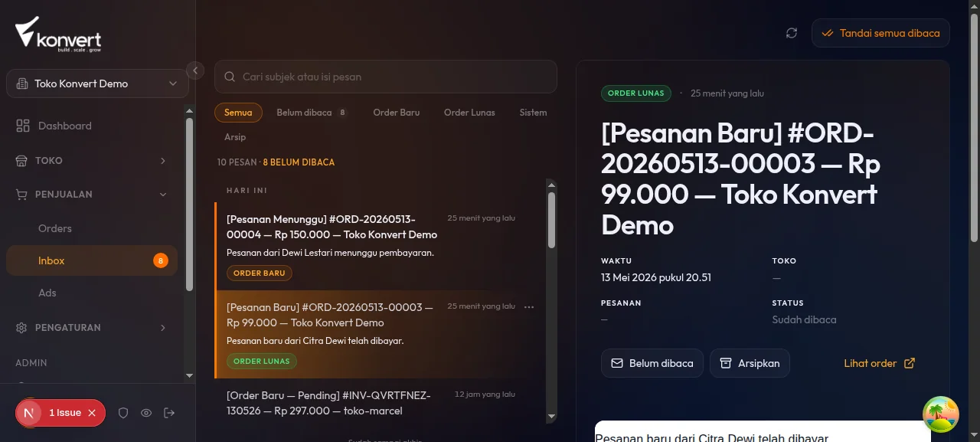Click Pesanan dari Dewi Lestari menunggu pembayaran text
Screen dimensions: 980x442
(x=330, y=252)
